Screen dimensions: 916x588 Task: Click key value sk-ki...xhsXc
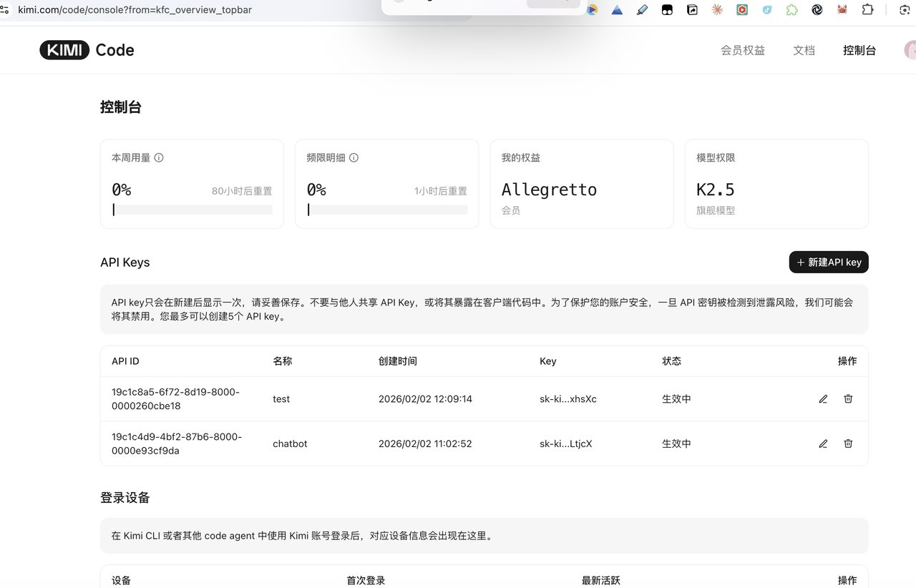click(x=568, y=399)
